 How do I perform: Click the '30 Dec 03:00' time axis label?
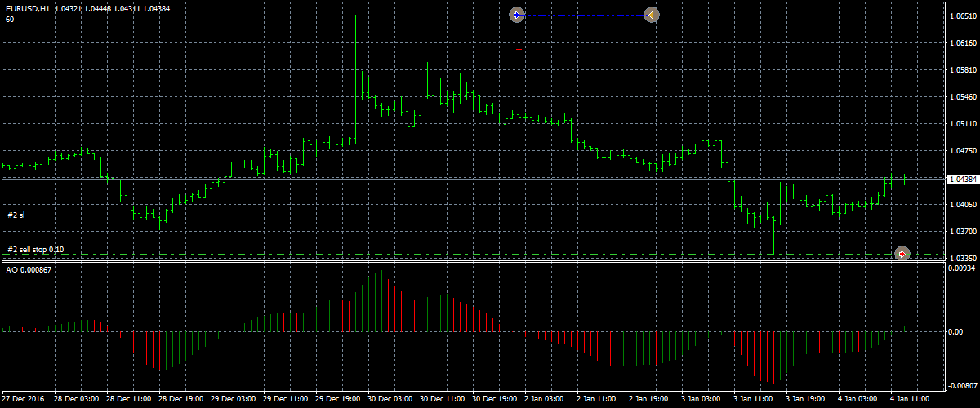coord(389,401)
